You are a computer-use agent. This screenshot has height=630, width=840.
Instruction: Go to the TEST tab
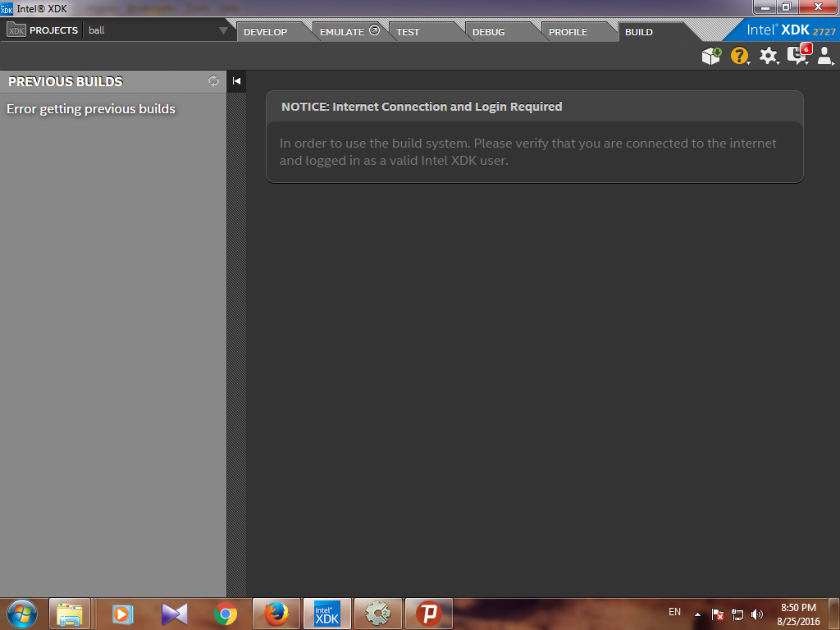click(x=408, y=32)
